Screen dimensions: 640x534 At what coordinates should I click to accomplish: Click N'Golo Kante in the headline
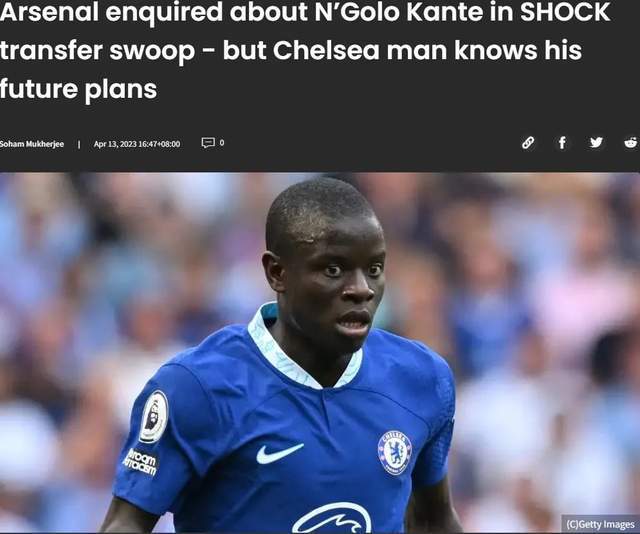tap(400, 11)
